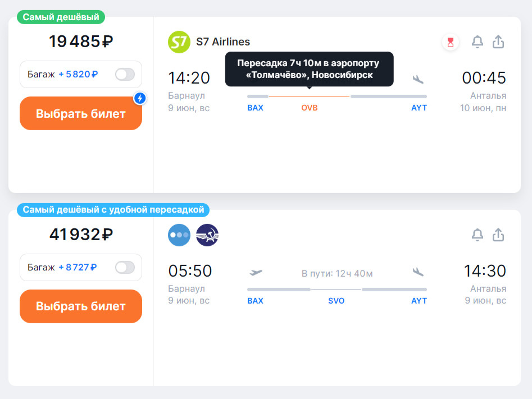Viewport: 532px width, 399px height.
Task: Click "Выбрать билет" for the 41932₽ ticket
Action: [81, 306]
